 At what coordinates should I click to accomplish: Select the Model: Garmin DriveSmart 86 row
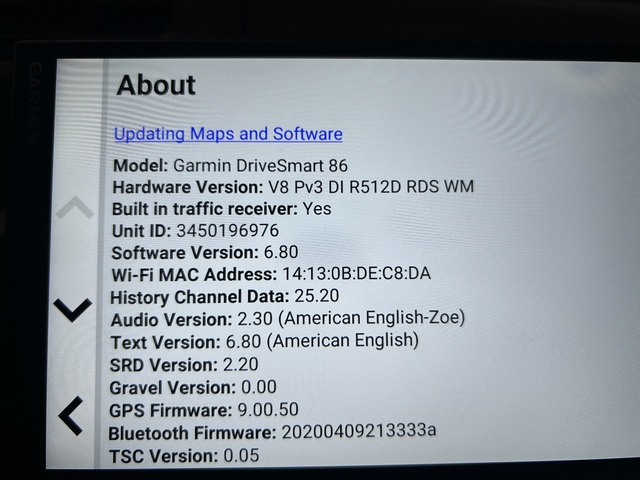pos(230,165)
